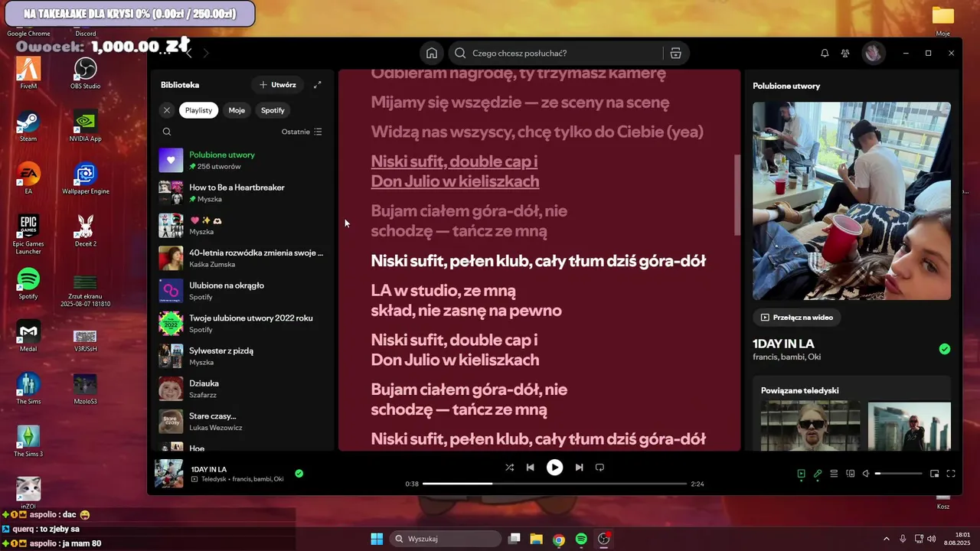
Task: Open artist link francis, bambi, Oki in sidebar
Action: 786,357
